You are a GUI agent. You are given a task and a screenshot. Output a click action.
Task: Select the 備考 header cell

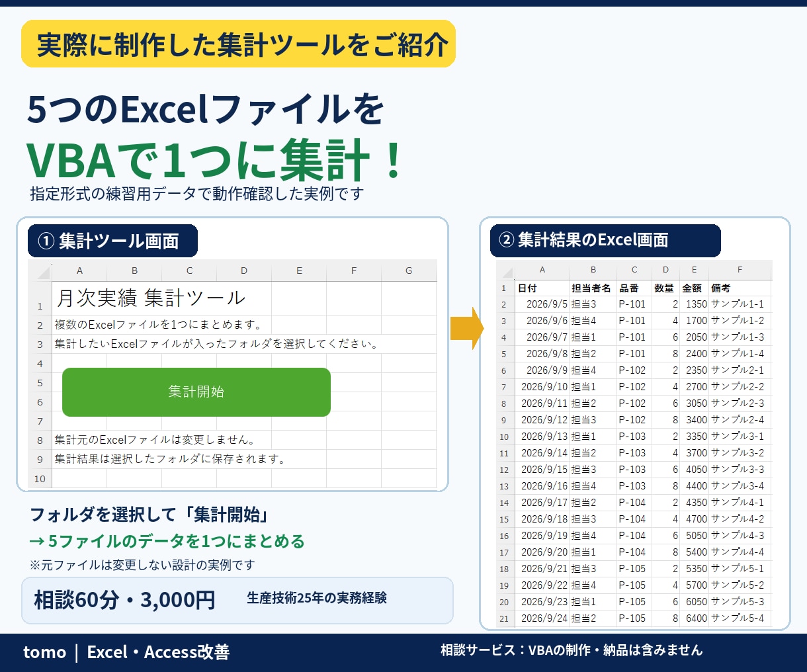tap(740, 288)
